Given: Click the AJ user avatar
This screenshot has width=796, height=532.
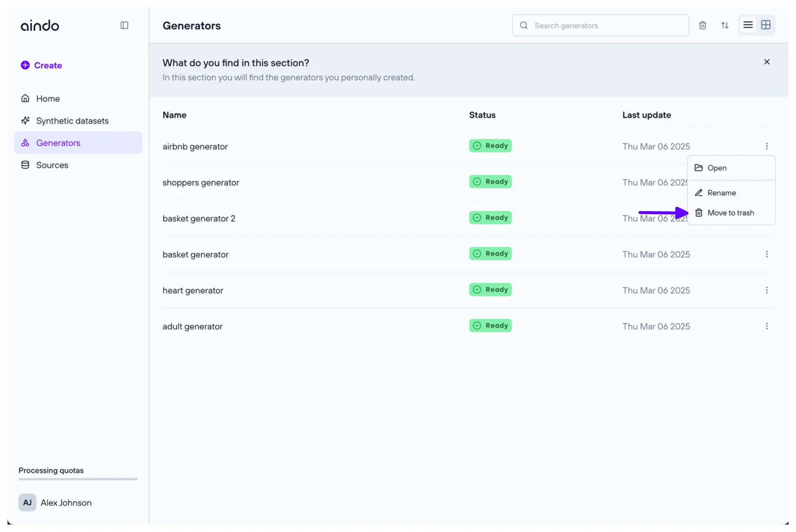Looking at the screenshot, I should 27,502.
